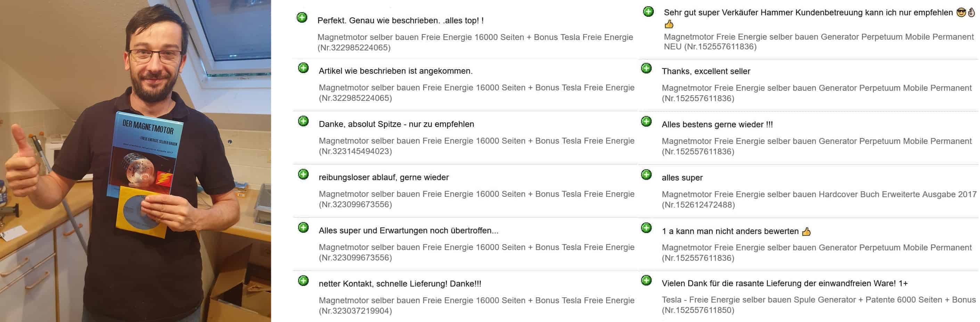Open Perpetuum Mobile item link under "Thanks, excellent seller"
Image resolution: width=980 pixels, height=322 pixels.
(816, 93)
